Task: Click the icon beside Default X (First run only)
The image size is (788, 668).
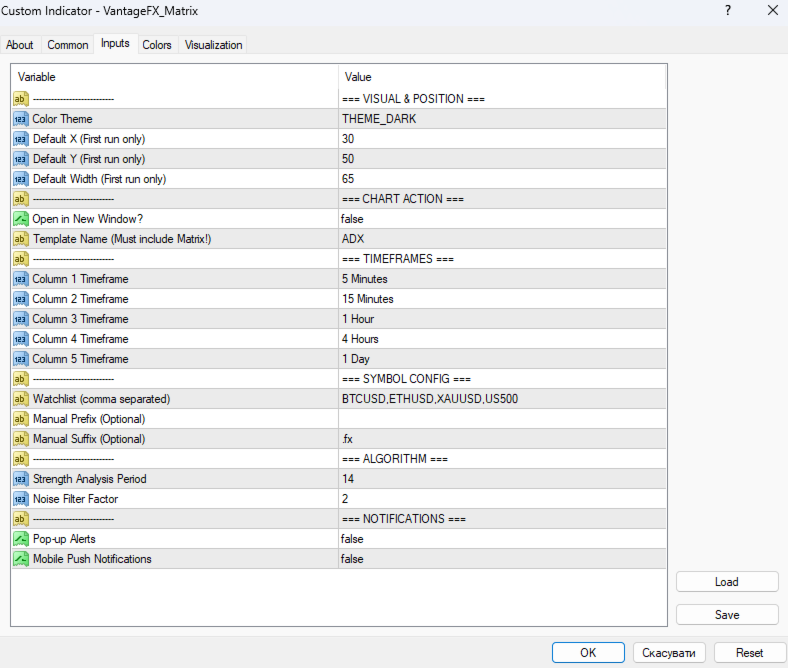Action: pos(21,139)
